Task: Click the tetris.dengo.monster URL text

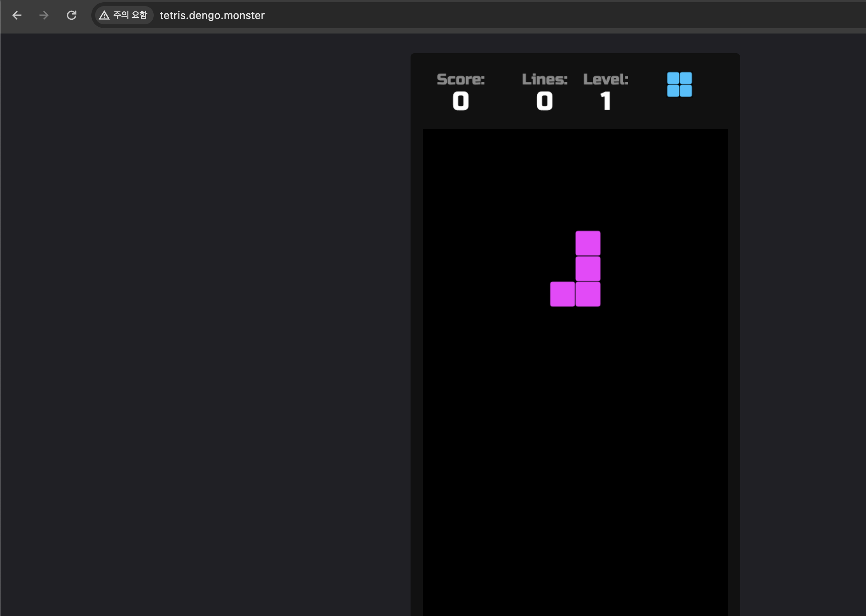Action: point(212,15)
